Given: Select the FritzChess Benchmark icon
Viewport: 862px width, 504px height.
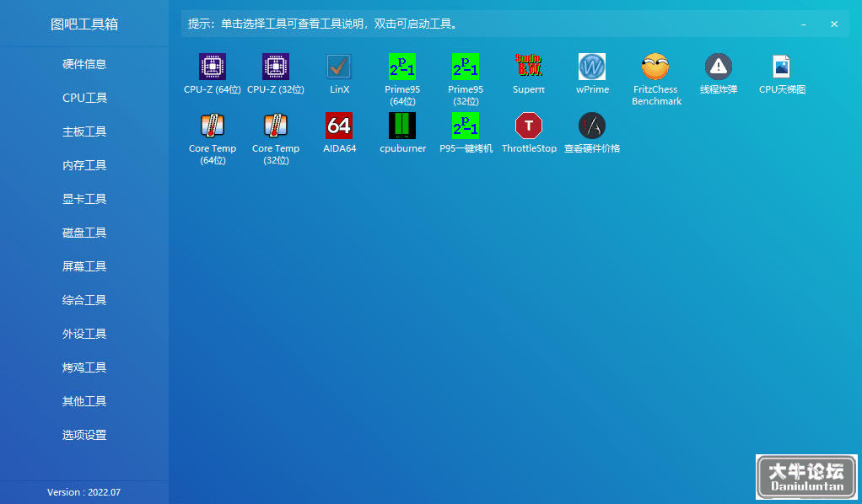Looking at the screenshot, I should click(x=655, y=67).
